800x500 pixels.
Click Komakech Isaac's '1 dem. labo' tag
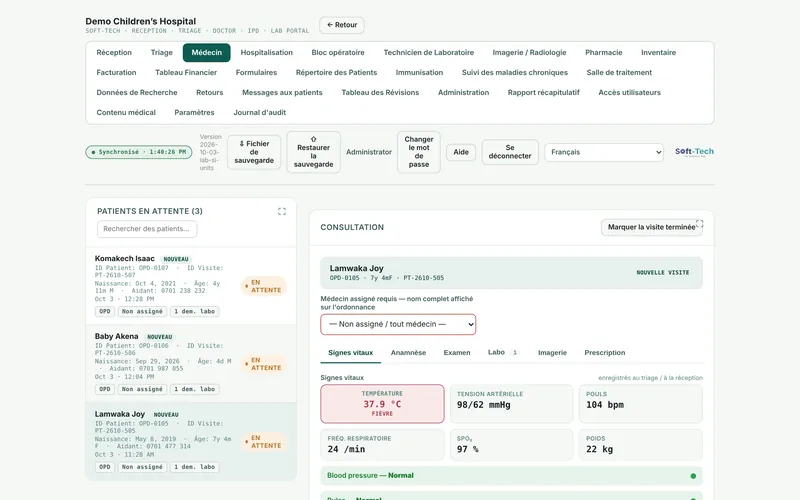(194, 311)
